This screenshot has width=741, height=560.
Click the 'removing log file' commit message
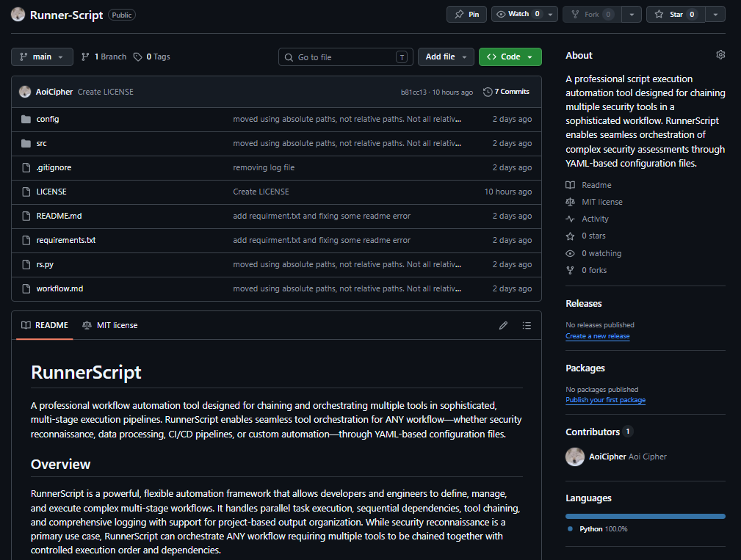pyautogui.click(x=264, y=167)
